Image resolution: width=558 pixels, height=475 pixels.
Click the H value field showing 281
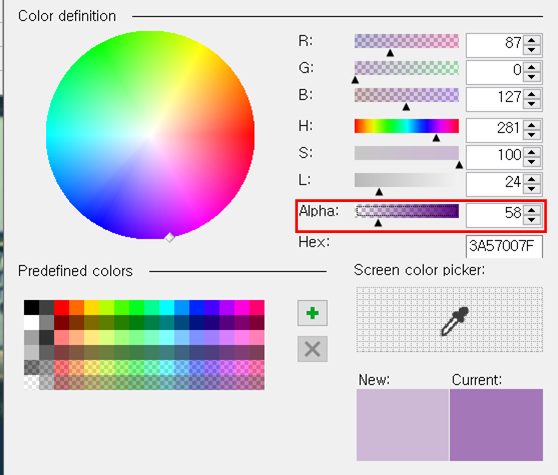click(x=495, y=130)
